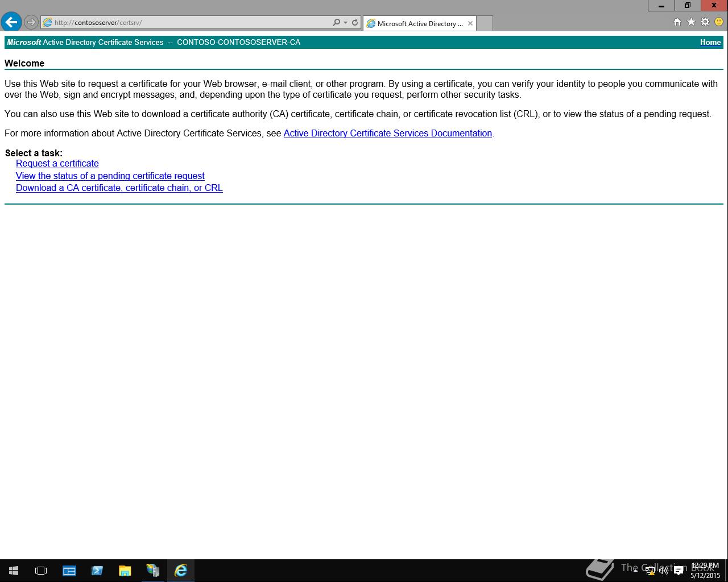Click the Internet Explorer taskbar icon
The image size is (728, 582).
click(181, 571)
